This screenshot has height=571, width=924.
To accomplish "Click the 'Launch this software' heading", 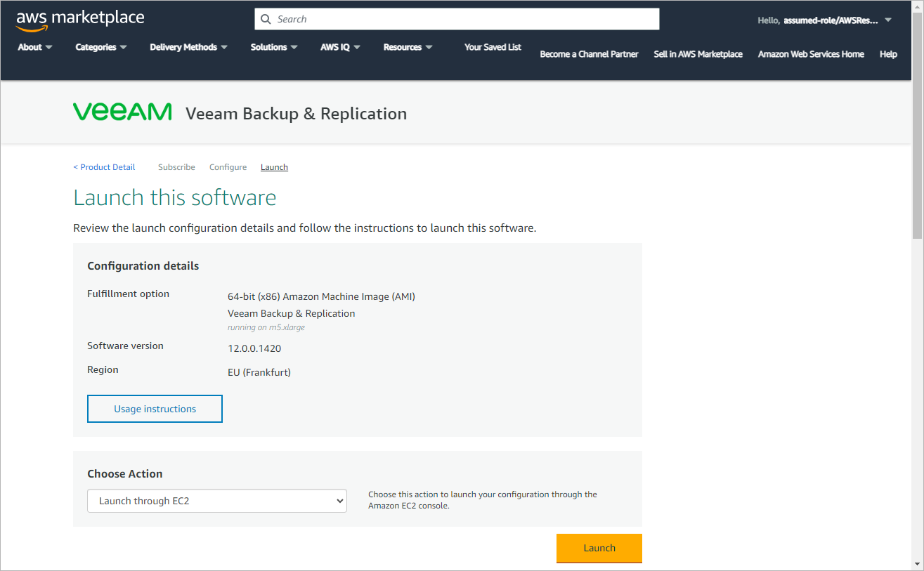I will coord(175,197).
